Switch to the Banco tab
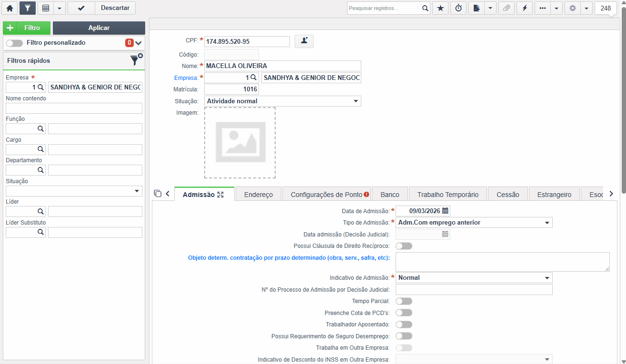 [x=390, y=194]
